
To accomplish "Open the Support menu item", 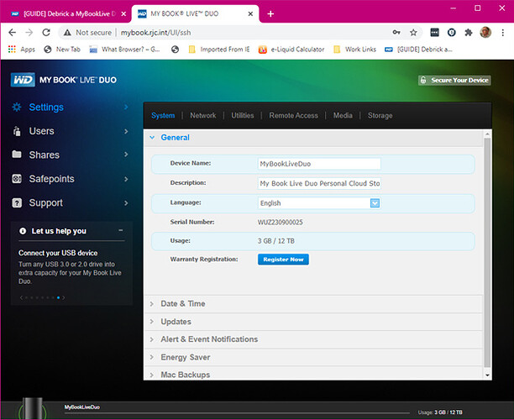I will tap(46, 203).
